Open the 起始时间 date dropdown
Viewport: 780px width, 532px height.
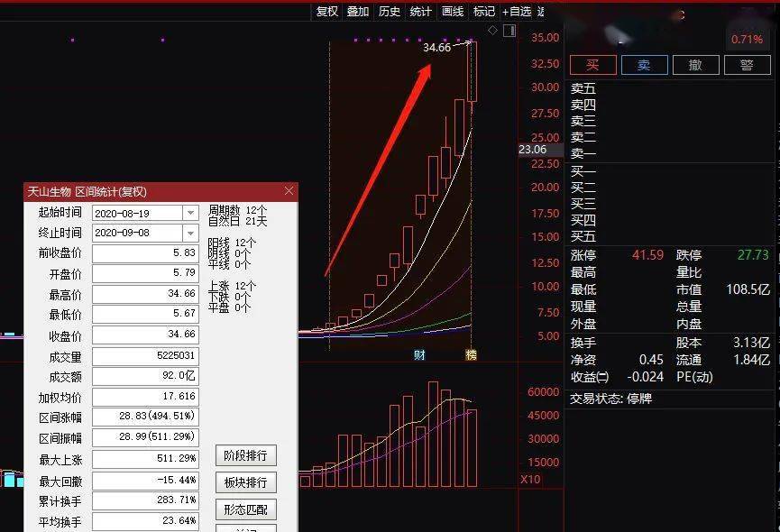[190, 213]
